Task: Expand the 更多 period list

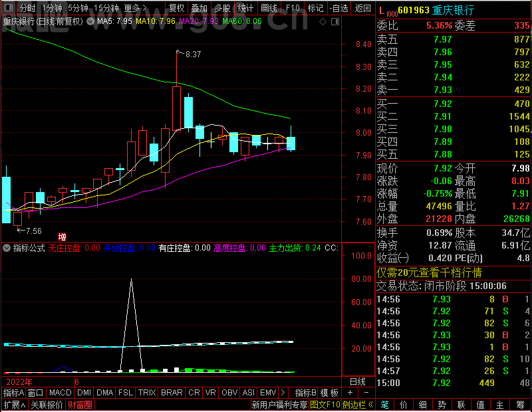Action: coord(135,8)
